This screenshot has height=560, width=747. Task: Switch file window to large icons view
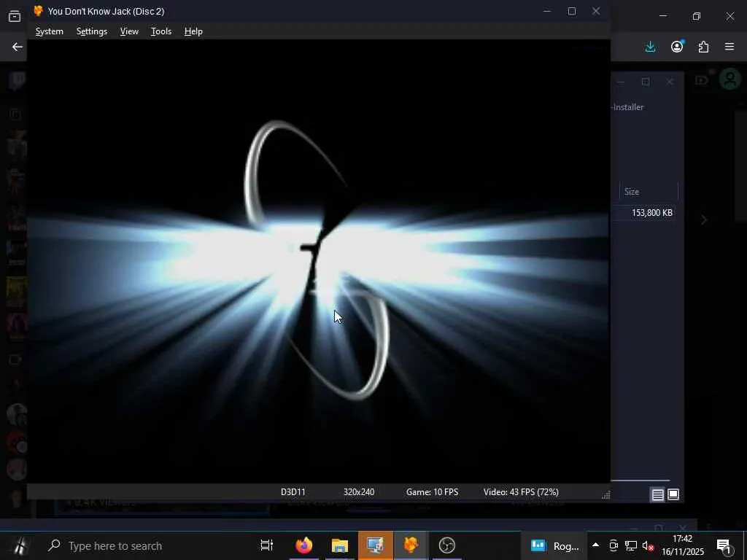[x=673, y=494]
